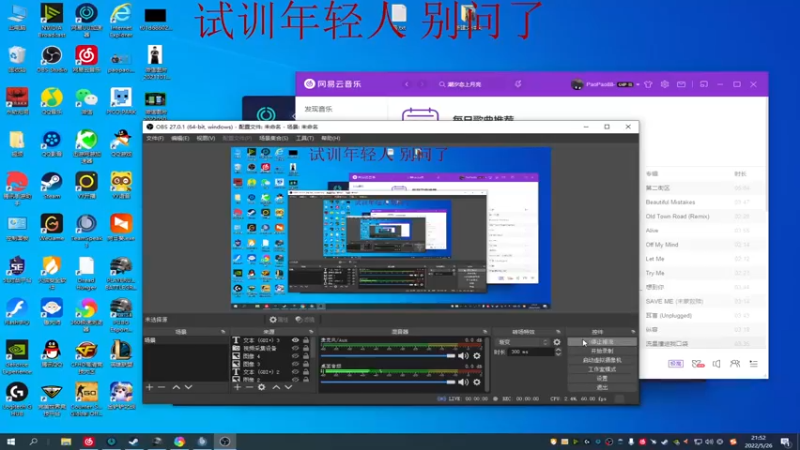Pop out the Audio Mixer dock
800x450 pixels.
[485, 332]
